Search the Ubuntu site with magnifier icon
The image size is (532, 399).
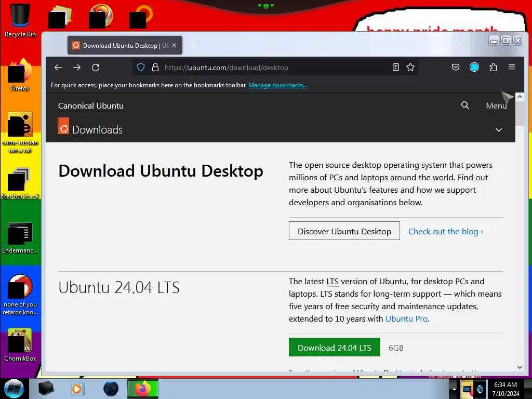pos(465,105)
